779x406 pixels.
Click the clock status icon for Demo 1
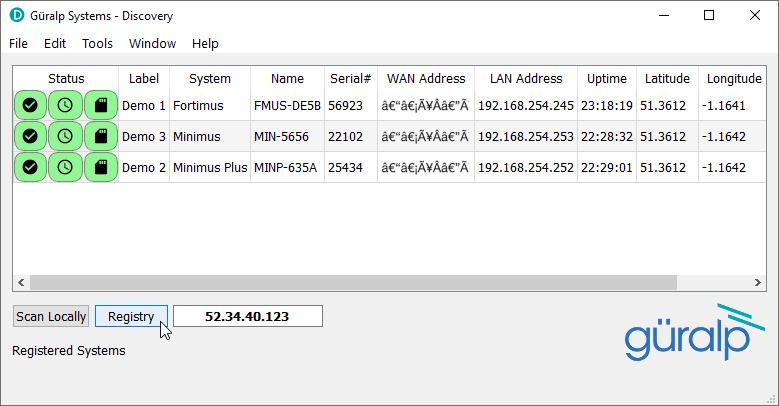(65, 105)
